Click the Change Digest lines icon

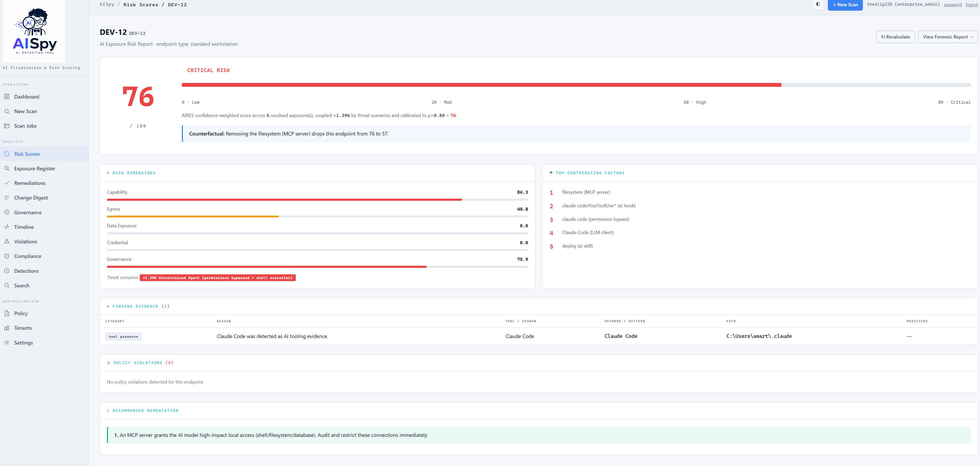point(7,198)
